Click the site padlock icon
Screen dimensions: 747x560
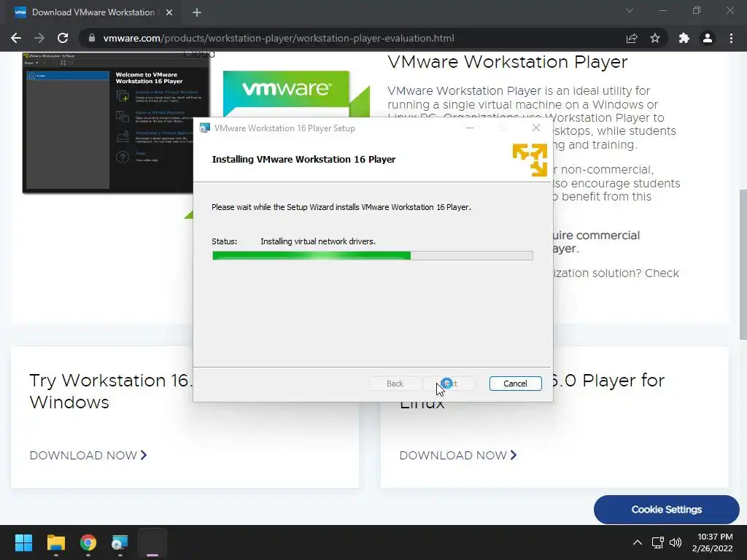point(92,38)
